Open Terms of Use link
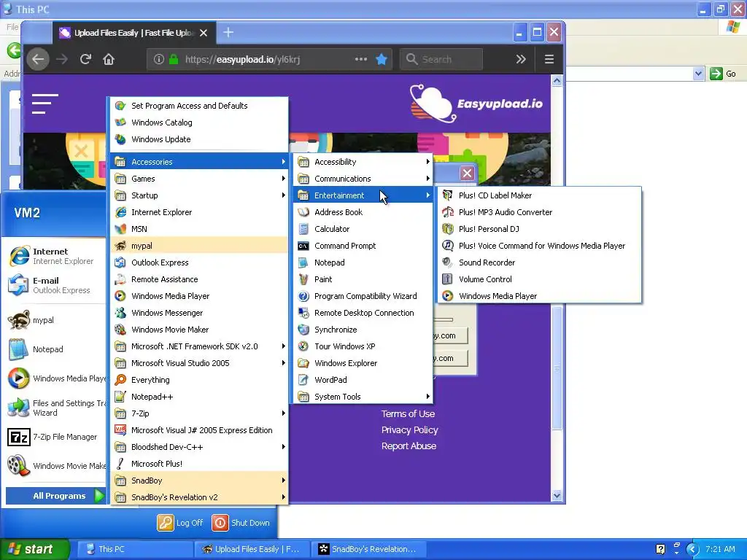Screen dimensions: 747x560 click(408, 414)
